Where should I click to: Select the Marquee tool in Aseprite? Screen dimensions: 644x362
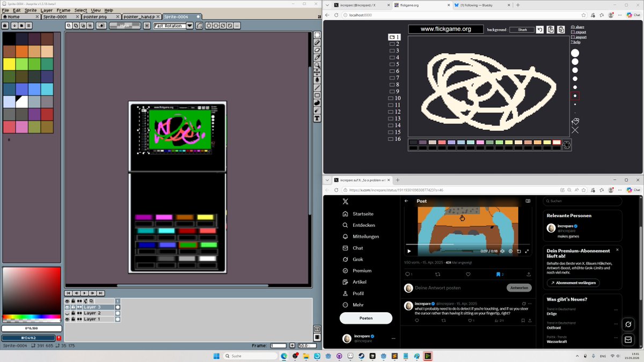(317, 35)
